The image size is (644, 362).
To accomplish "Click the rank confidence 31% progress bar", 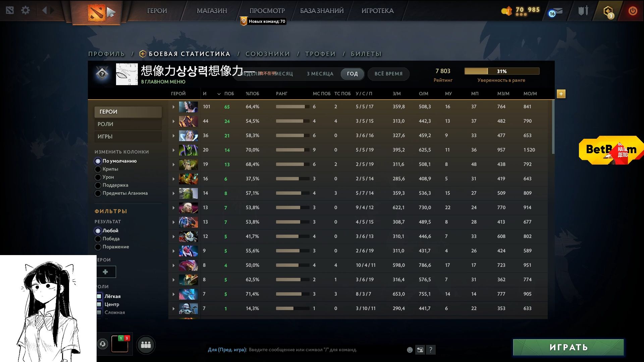I will pyautogui.click(x=501, y=71).
